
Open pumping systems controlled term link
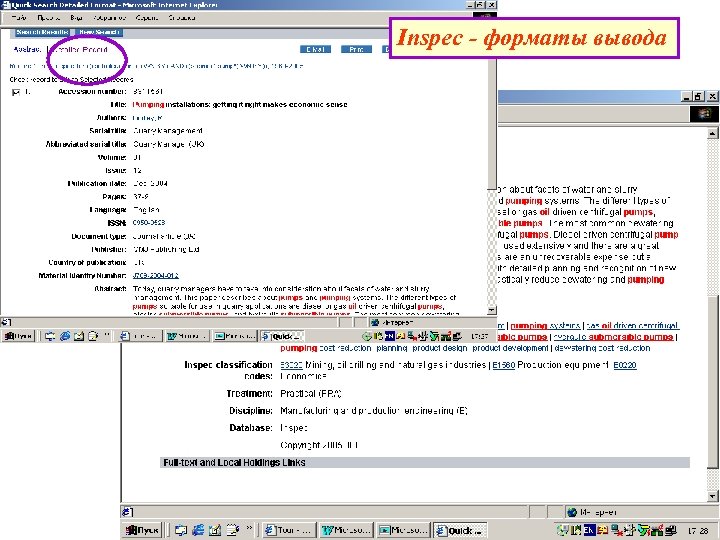click(x=546, y=326)
